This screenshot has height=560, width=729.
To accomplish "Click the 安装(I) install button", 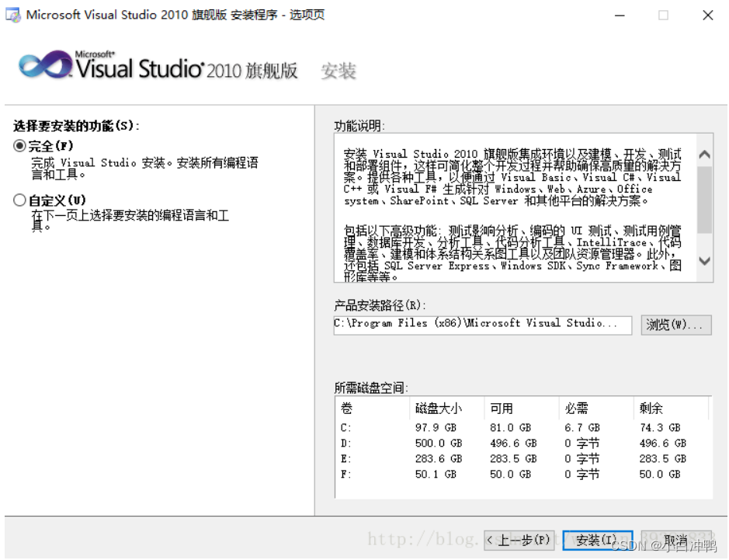I will 597,540.
